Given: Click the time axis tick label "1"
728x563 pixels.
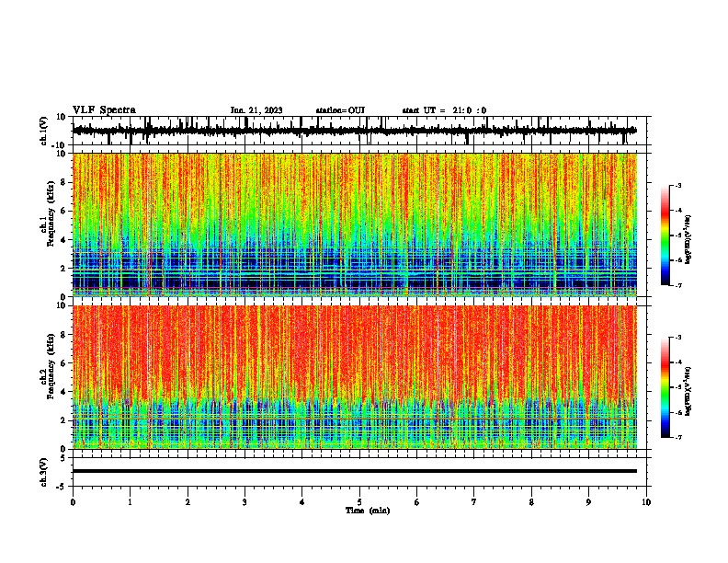Looking at the screenshot, I should (x=130, y=502).
